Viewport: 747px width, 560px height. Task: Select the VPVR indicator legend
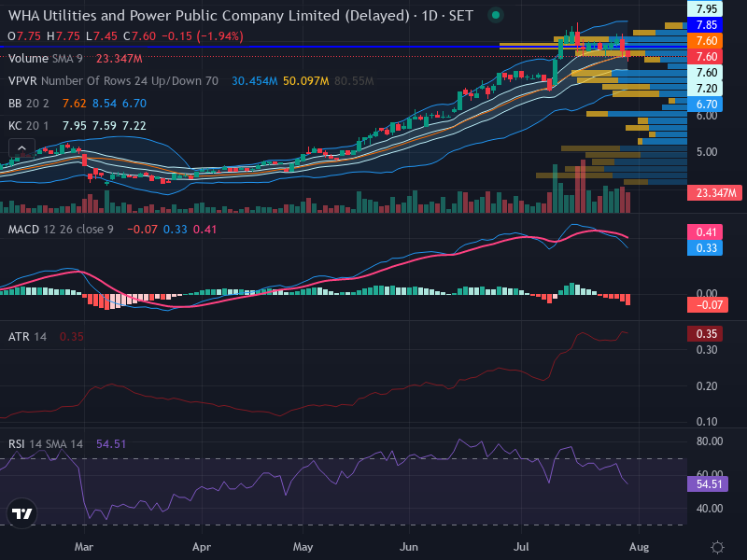tap(113, 81)
